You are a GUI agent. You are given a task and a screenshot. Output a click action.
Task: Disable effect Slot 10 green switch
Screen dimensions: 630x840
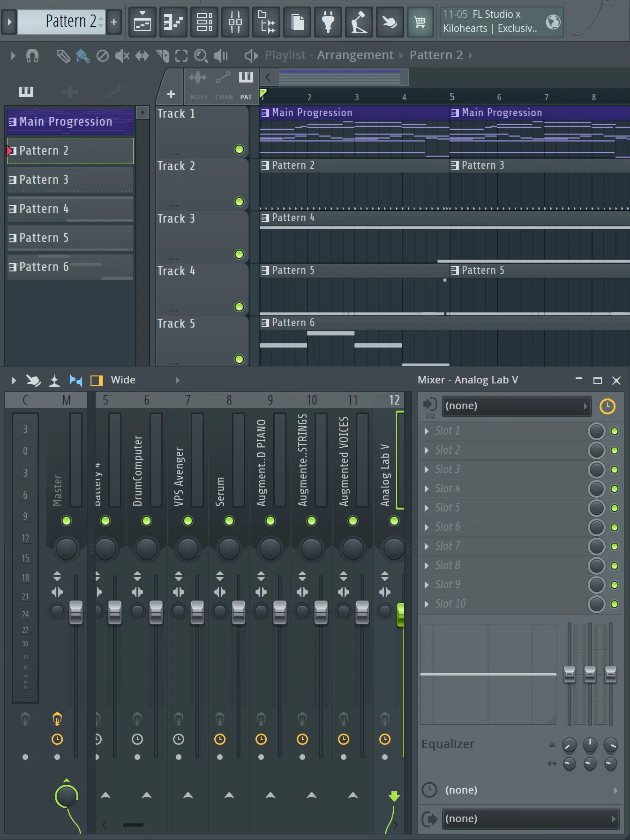click(615, 604)
